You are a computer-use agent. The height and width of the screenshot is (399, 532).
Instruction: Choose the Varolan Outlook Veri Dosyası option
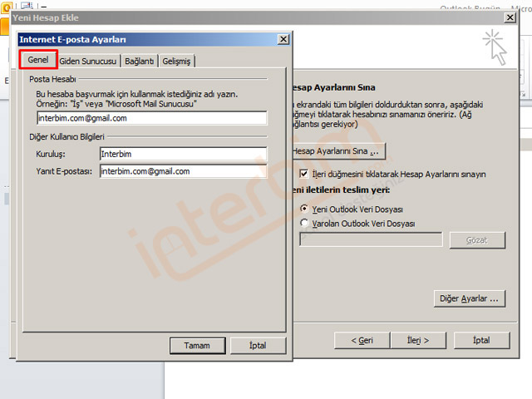(304, 224)
